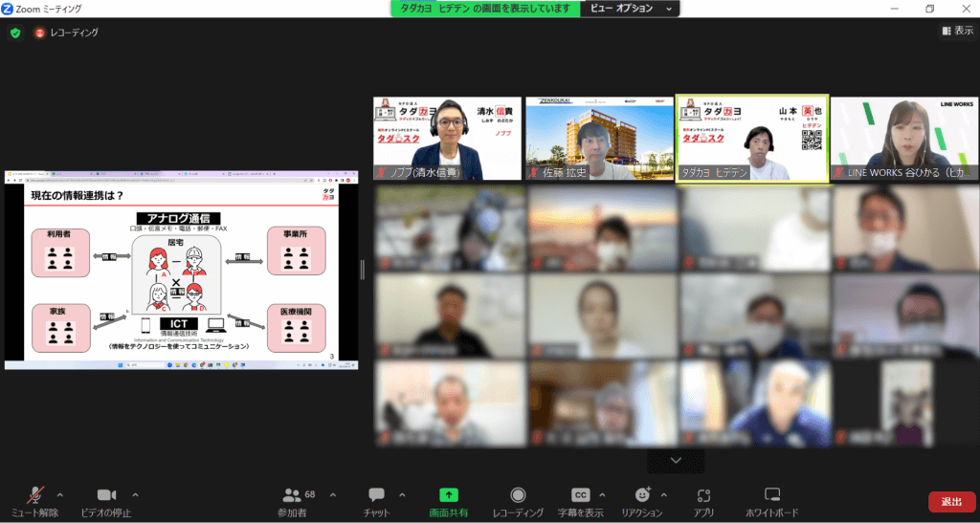Select the LINE WORKS 谷ひかる video thumbnail
The height and width of the screenshot is (523, 980).
point(903,139)
